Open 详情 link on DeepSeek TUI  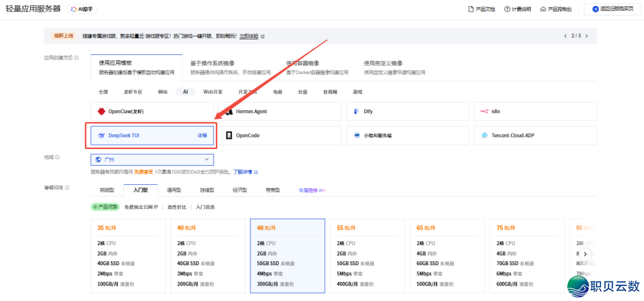coord(202,135)
